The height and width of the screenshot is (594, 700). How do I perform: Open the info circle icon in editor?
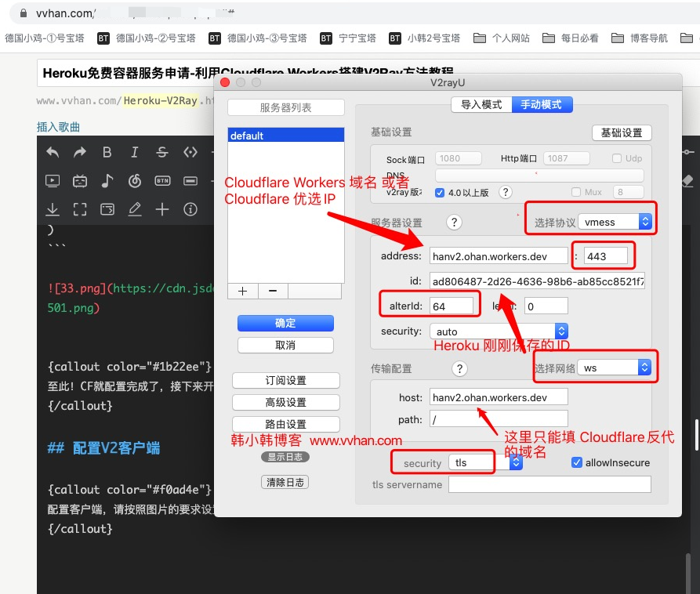[x=190, y=209]
